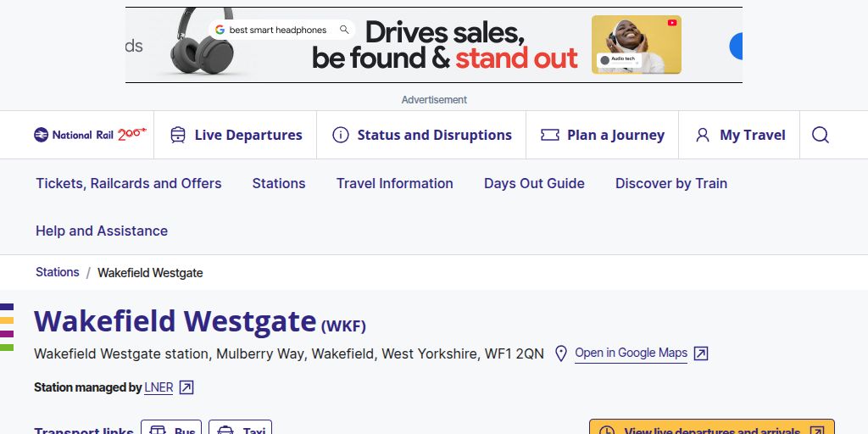The width and height of the screenshot is (868, 434).
Task: Click external link icon after Google Maps
Action: pos(701,353)
